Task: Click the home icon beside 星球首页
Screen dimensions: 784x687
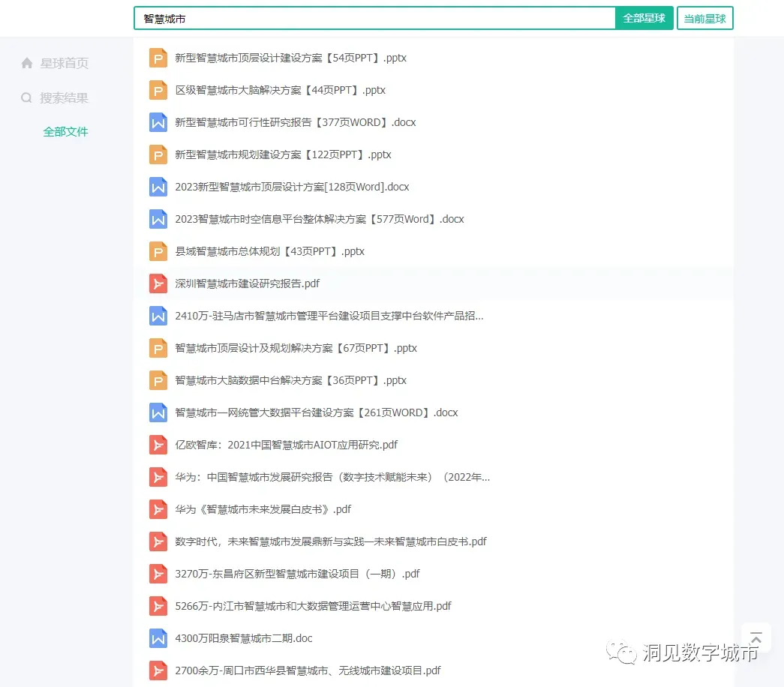Action: coord(27,63)
